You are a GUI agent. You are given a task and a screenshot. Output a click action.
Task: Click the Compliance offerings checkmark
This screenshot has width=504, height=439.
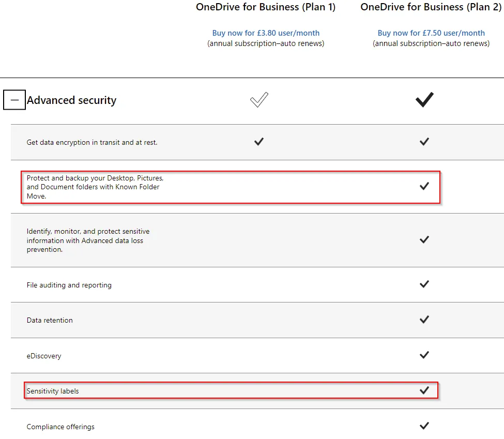pyautogui.click(x=424, y=426)
